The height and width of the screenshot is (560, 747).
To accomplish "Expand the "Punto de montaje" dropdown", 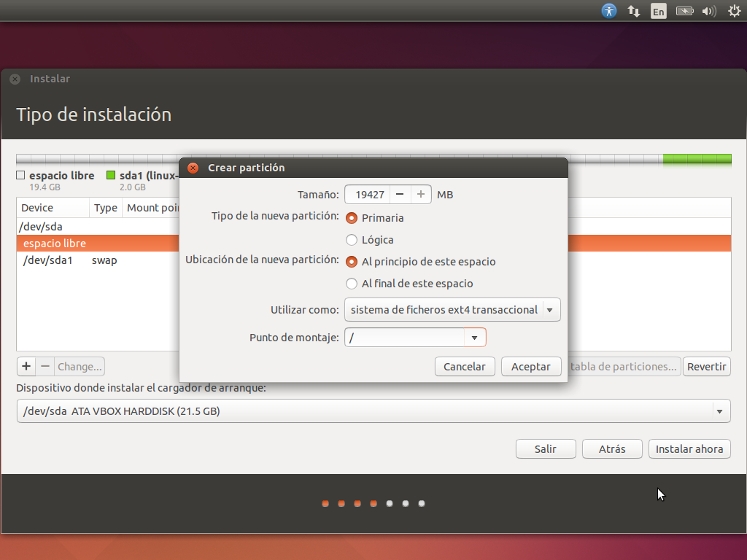I will point(475,337).
